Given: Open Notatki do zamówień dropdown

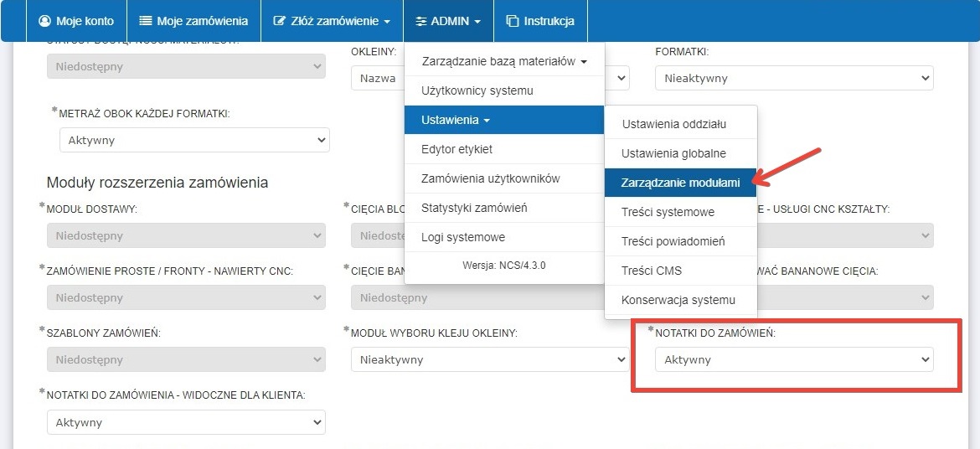Looking at the screenshot, I should click(793, 359).
